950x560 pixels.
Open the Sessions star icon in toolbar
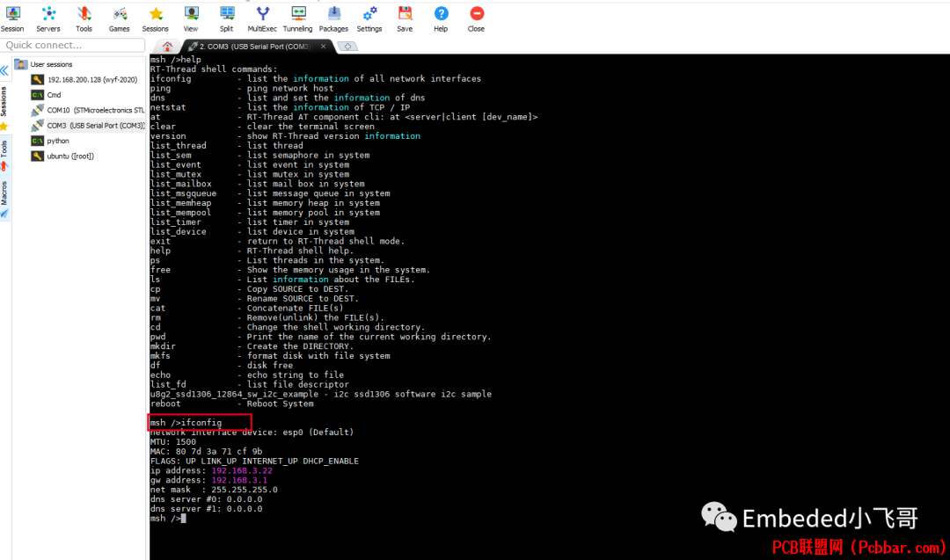pos(155,18)
